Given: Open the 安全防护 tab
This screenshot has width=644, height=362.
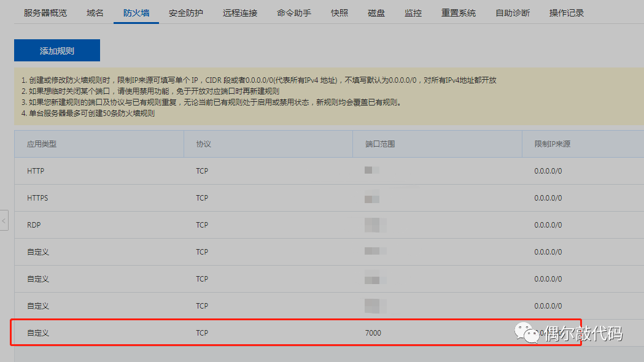Looking at the screenshot, I should [185, 13].
